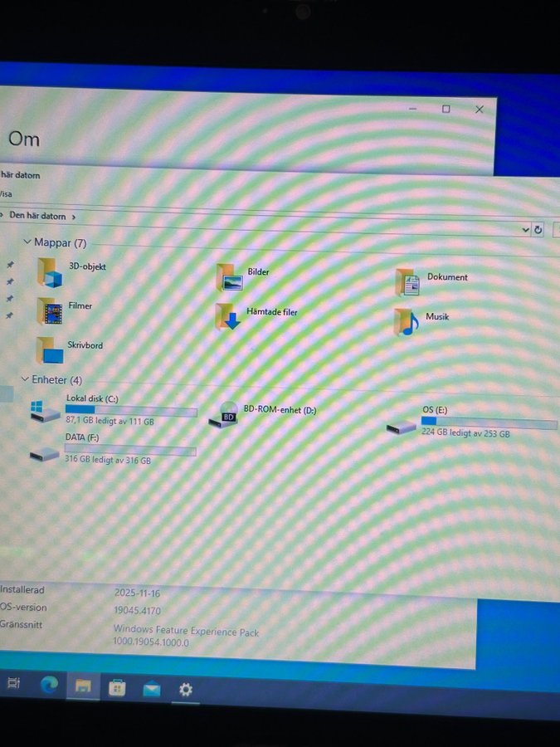Open the Musik folder
The width and height of the screenshot is (560, 747).
406,321
